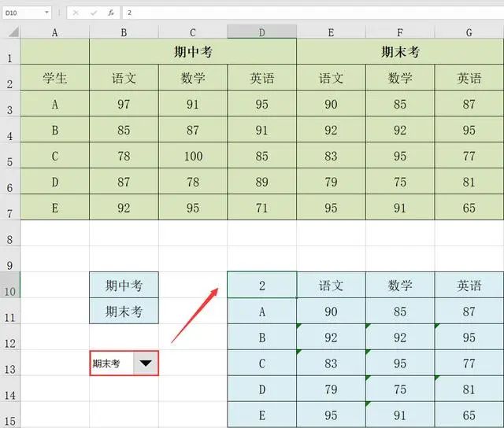
Task: Click cell G15 with value 65
Action: click(469, 415)
